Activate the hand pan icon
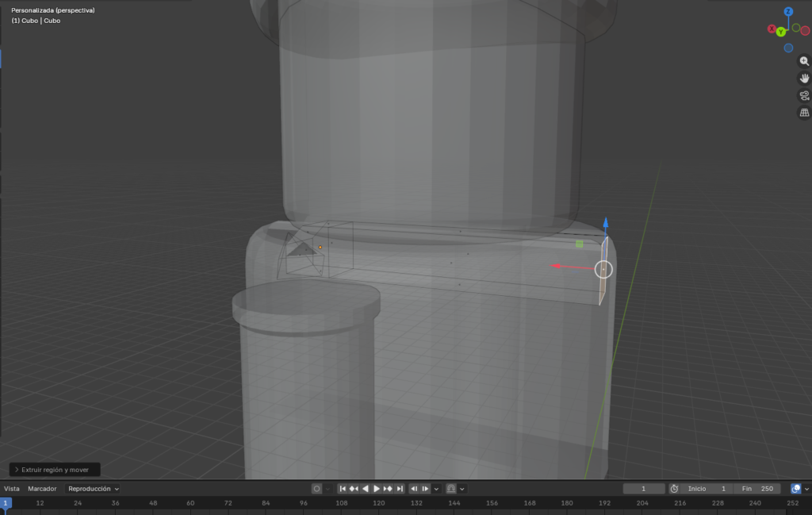 804,79
